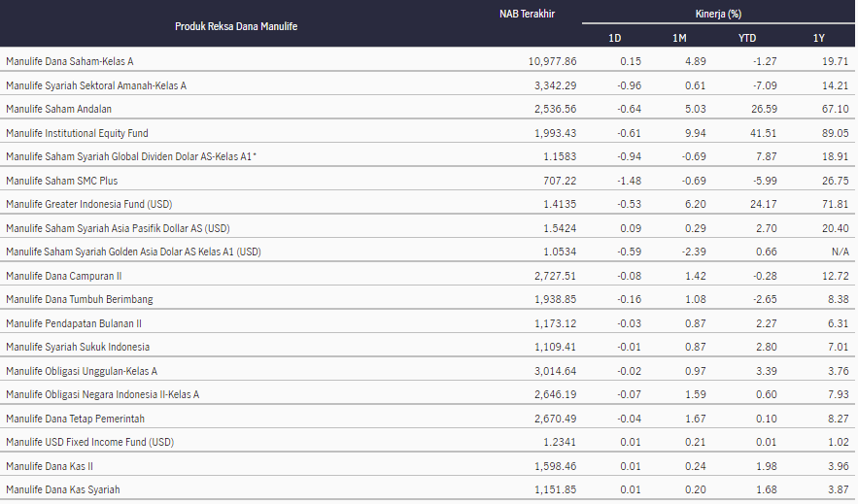Screen dimensions: 858x504
Task: Click YTD return 26.59
Action: click(x=764, y=109)
